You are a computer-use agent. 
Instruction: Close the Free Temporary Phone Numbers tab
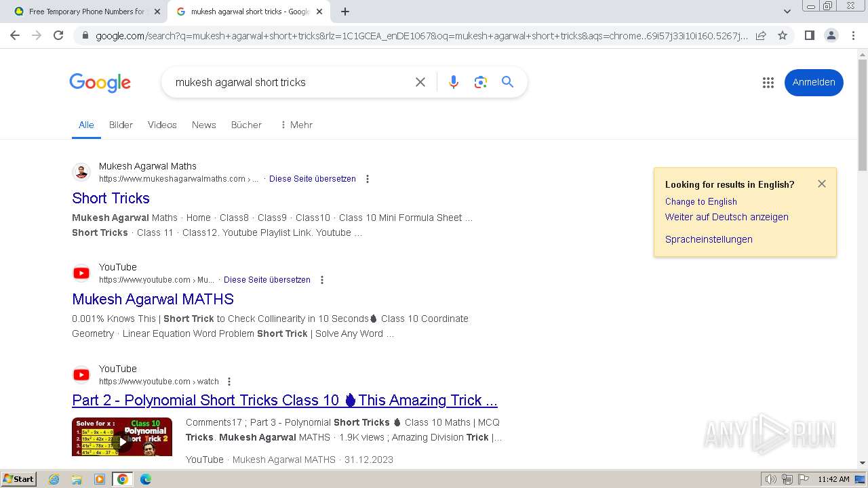coord(157,12)
